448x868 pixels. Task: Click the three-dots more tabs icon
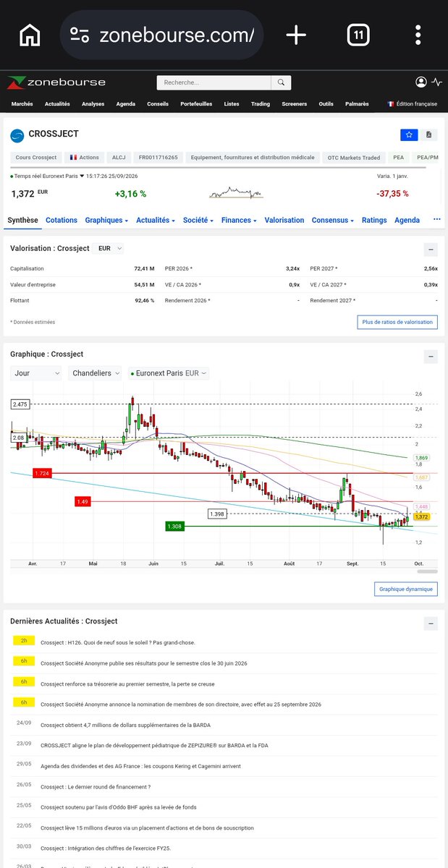pyautogui.click(x=436, y=219)
